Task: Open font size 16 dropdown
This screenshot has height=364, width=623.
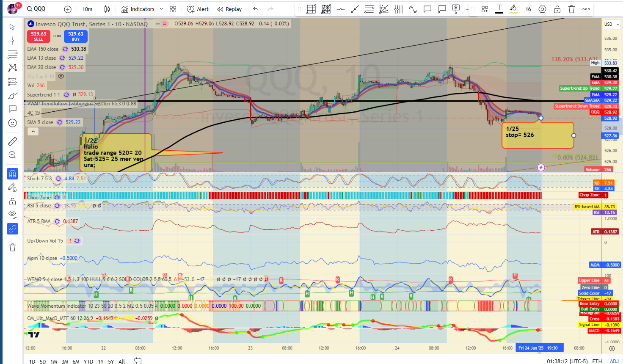Action: (528, 9)
